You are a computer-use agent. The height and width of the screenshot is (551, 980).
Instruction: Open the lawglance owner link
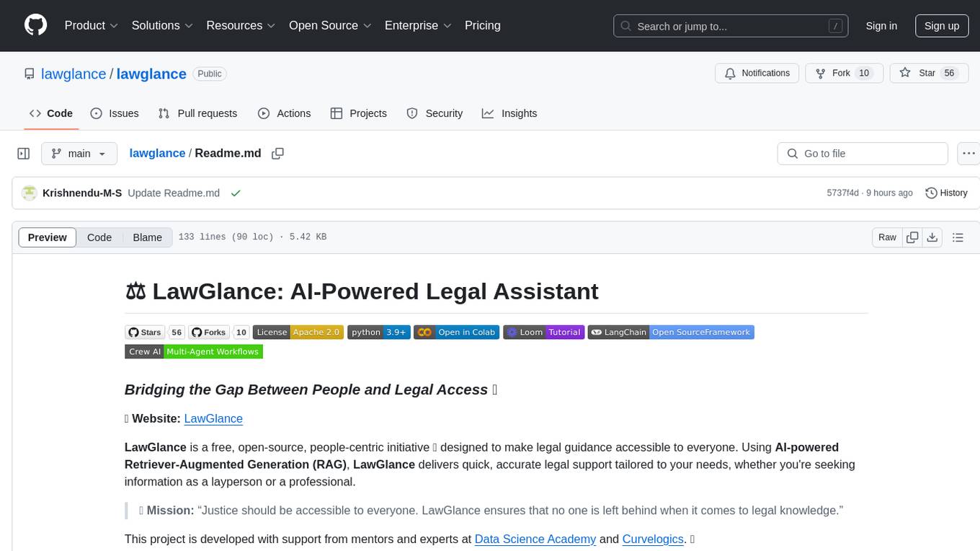coord(73,74)
